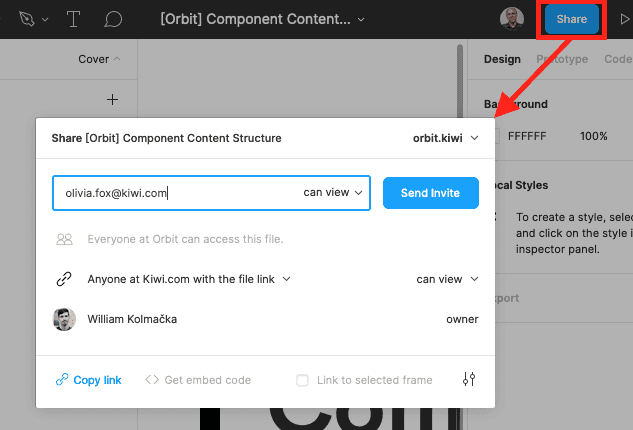Click William Kolmačka's profile picture
Screen dimensions: 633x430
(x=64, y=319)
